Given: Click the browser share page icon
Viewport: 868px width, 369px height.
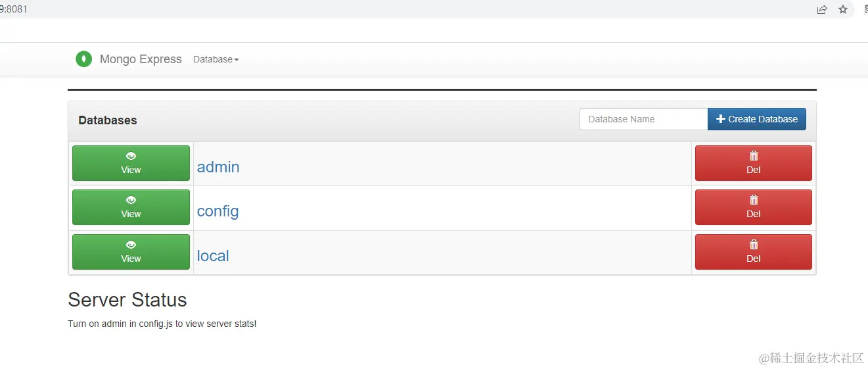Looking at the screenshot, I should [x=822, y=9].
